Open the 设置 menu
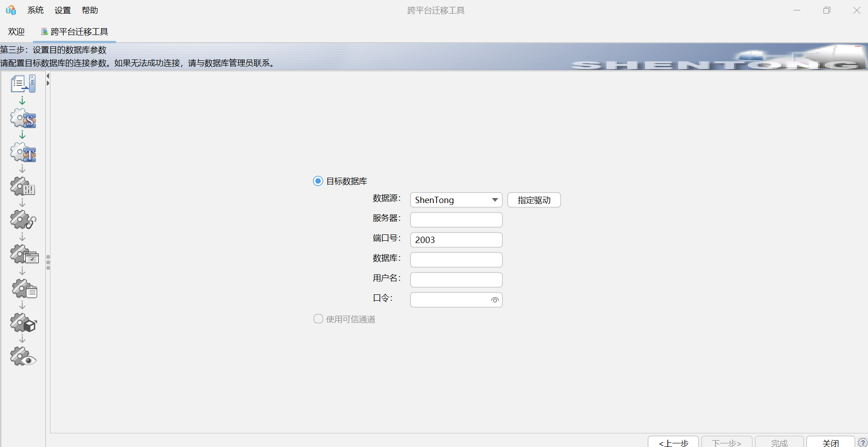Viewport: 868px width, 447px height. pos(63,10)
